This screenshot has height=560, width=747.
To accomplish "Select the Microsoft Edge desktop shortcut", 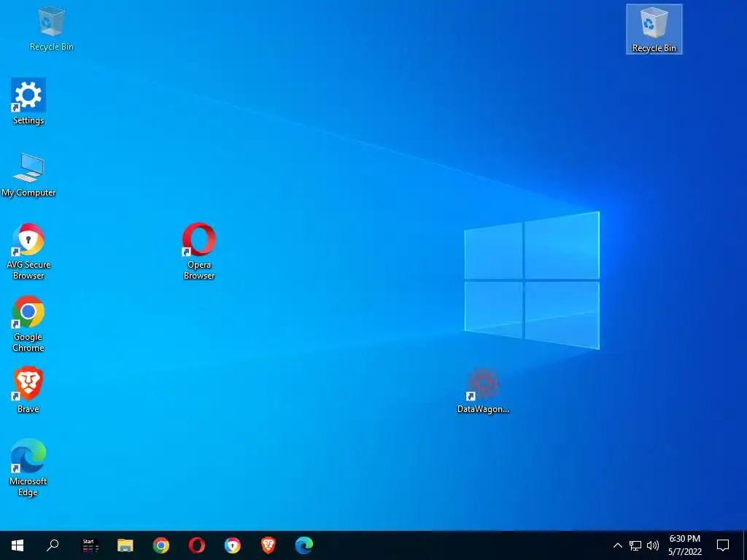I will click(28, 468).
